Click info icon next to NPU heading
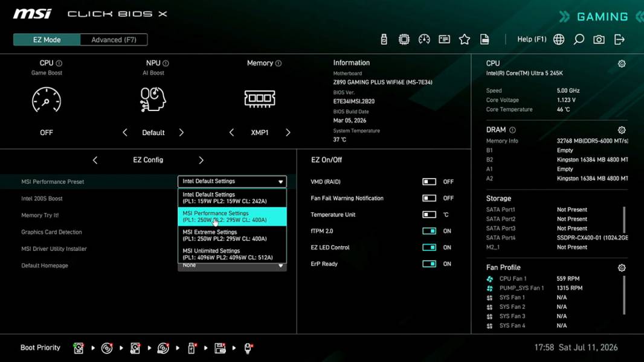The height and width of the screenshot is (362, 644). tap(166, 63)
